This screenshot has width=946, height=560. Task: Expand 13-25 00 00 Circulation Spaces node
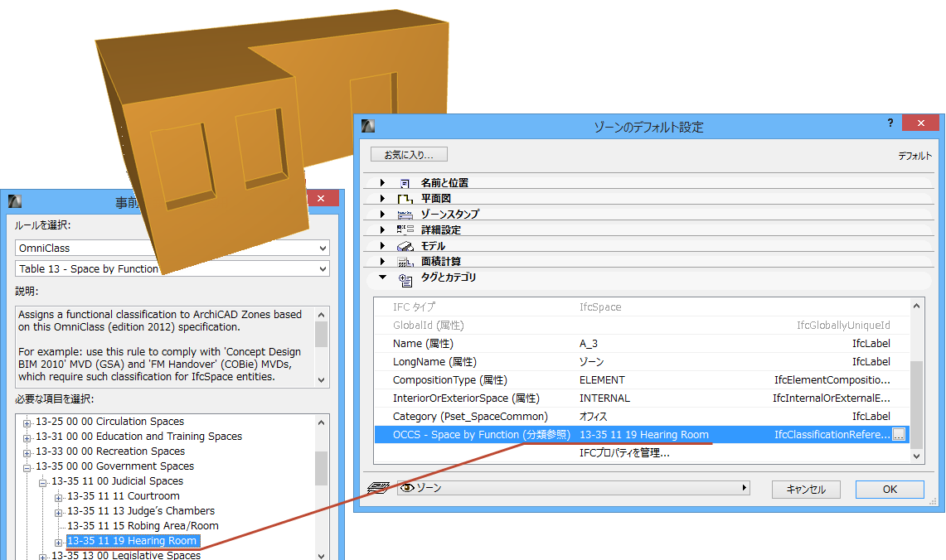(27, 423)
